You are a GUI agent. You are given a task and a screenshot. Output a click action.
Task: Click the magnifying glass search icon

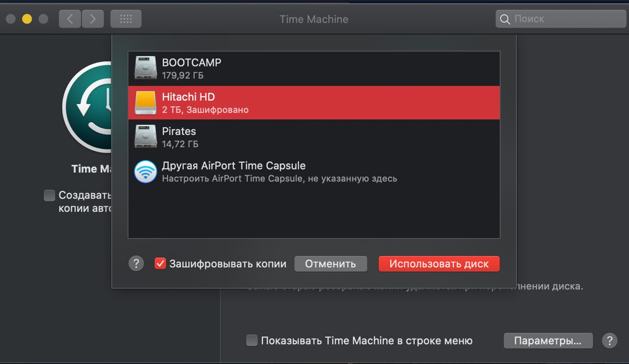click(505, 19)
